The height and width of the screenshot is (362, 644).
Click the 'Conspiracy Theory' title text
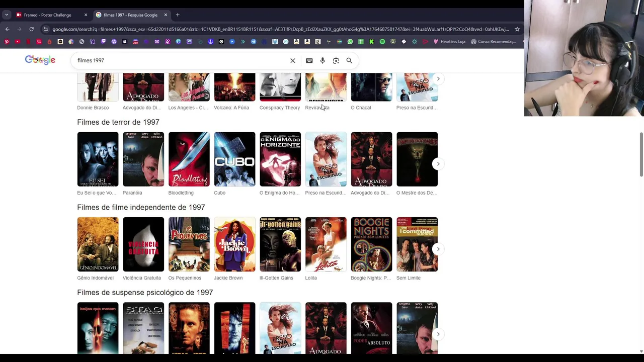pyautogui.click(x=280, y=108)
